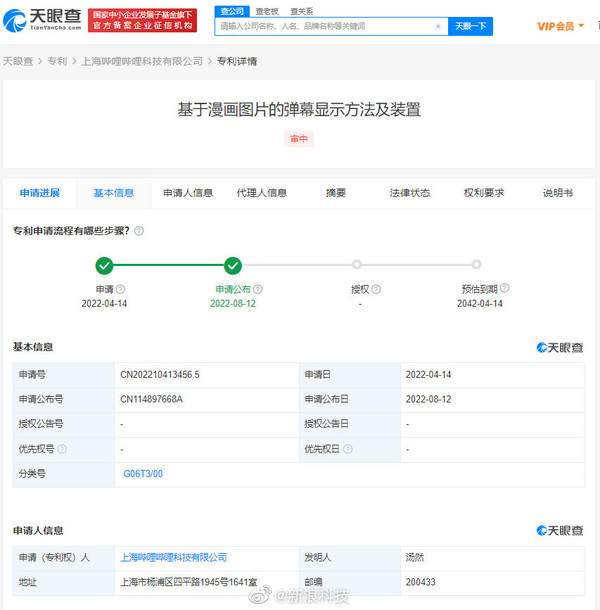
Task: Click help icon next to 预估到期 label
Action: (x=505, y=288)
